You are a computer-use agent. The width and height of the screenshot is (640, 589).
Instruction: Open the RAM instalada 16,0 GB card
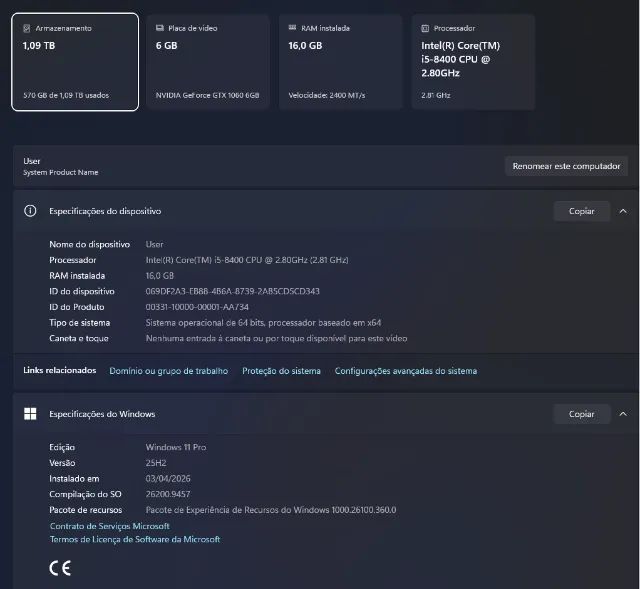(340, 62)
